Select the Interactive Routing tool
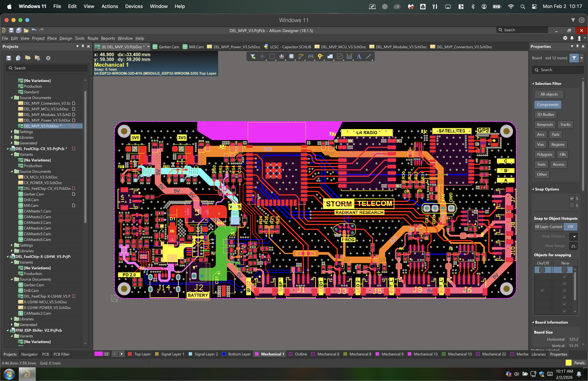This screenshot has height=381, width=588. pos(301,57)
